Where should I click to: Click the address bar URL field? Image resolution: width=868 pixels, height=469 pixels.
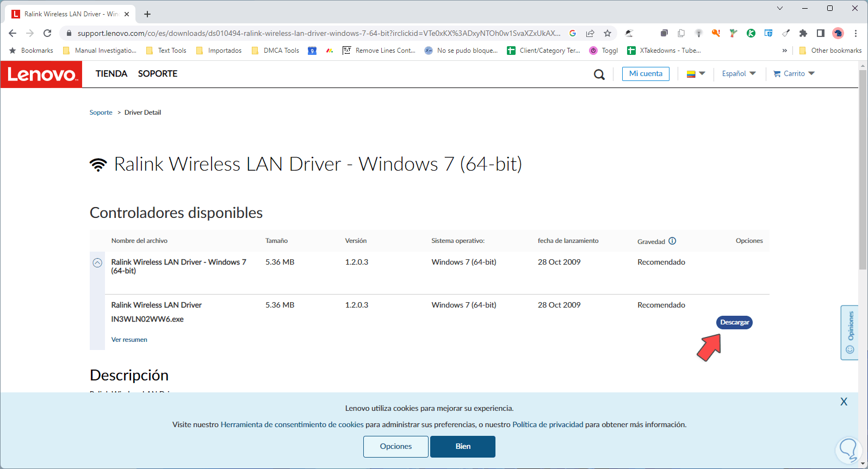point(319,33)
